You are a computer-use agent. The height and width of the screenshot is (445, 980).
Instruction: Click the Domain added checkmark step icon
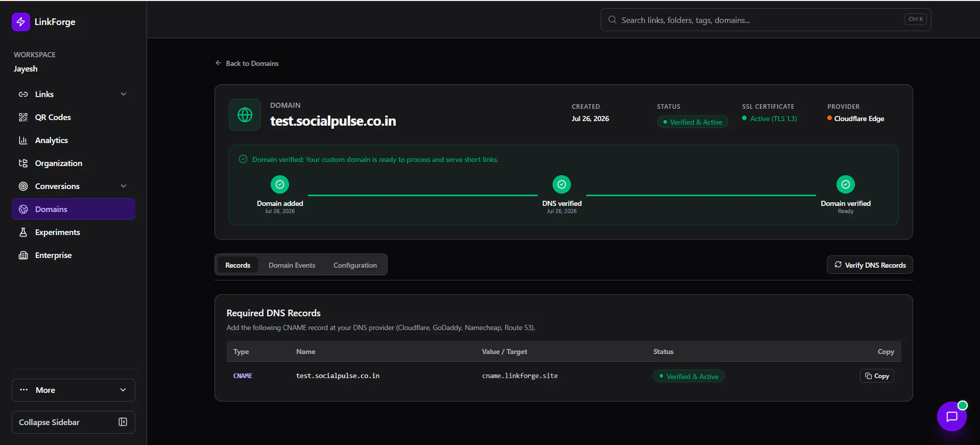coord(280,184)
